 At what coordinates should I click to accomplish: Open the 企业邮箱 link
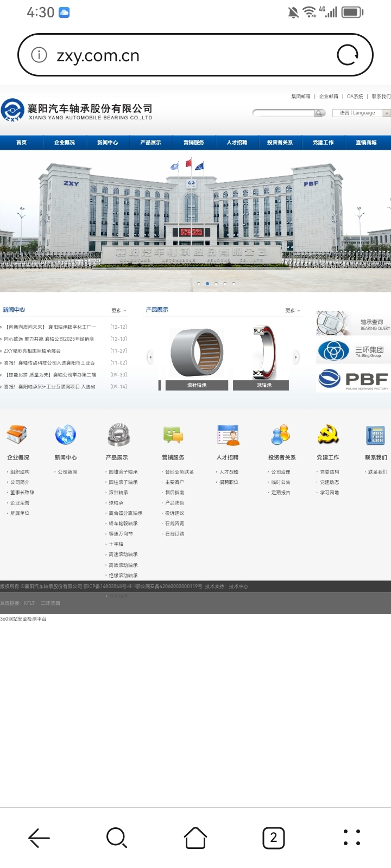click(329, 97)
